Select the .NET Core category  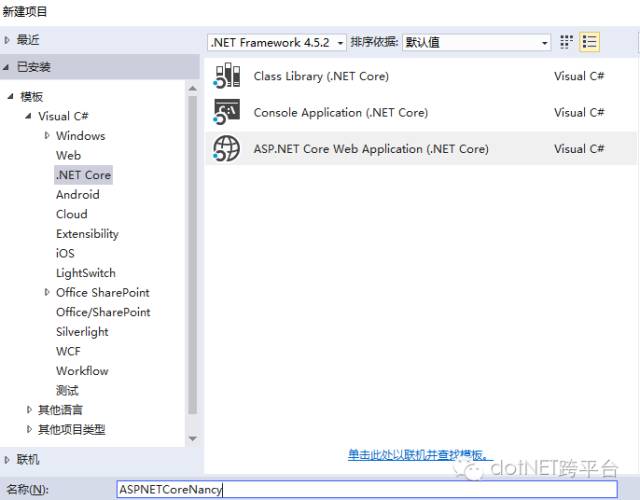tap(83, 175)
